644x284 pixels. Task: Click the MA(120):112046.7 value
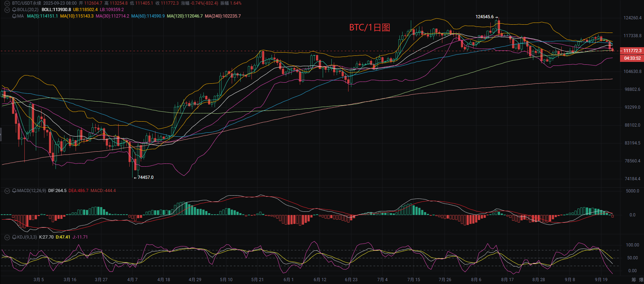click(x=185, y=16)
